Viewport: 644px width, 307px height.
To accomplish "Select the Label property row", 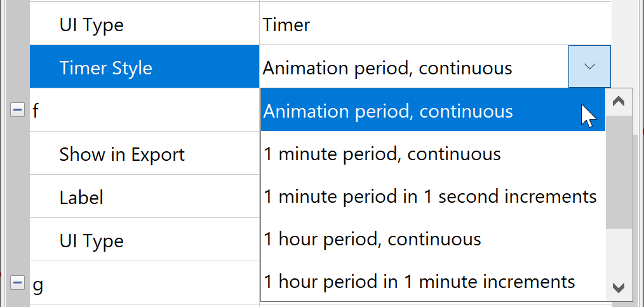I will (x=81, y=197).
